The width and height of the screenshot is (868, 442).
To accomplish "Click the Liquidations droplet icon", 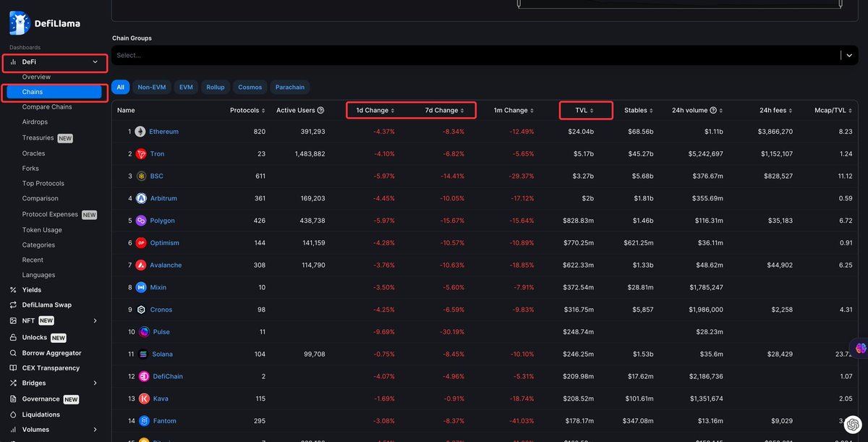I will 13,415.
